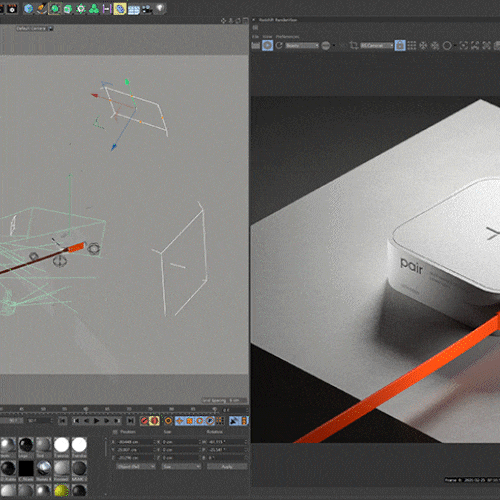
Task: Play the animation forward in the timeline
Action: (96, 421)
